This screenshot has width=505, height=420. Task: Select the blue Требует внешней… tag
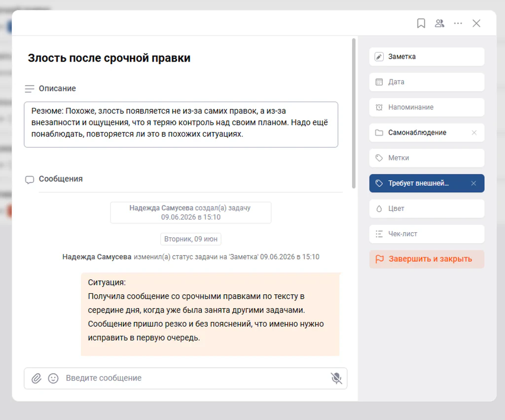click(427, 183)
